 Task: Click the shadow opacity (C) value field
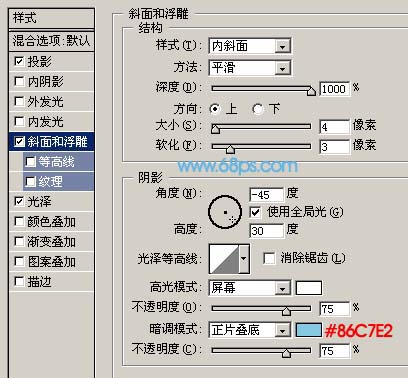[x=334, y=351]
